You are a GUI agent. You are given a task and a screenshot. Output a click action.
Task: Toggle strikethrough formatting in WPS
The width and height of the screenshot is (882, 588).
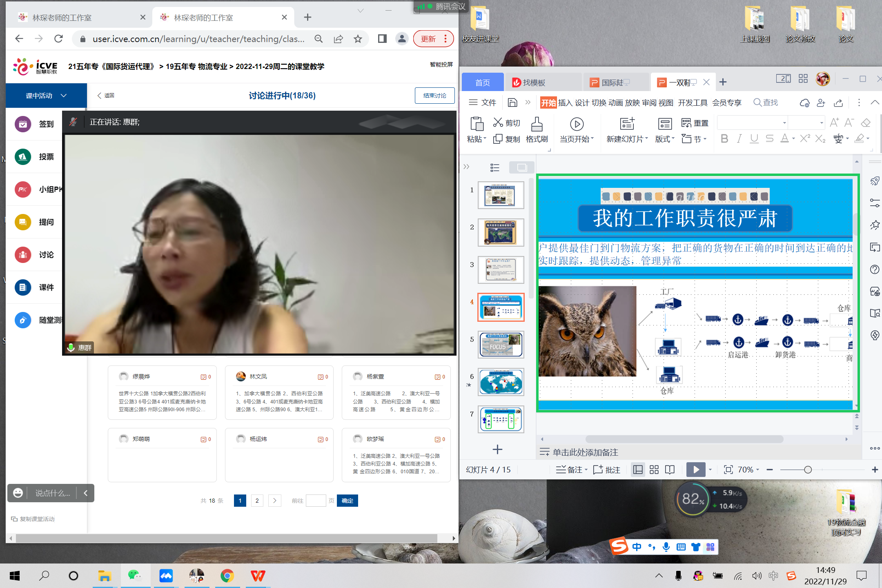(x=770, y=138)
